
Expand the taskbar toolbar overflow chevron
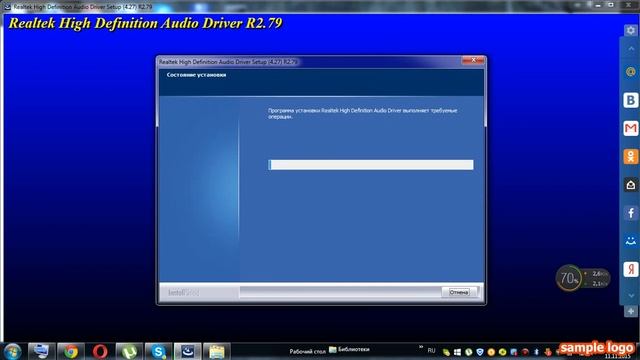pos(421,347)
